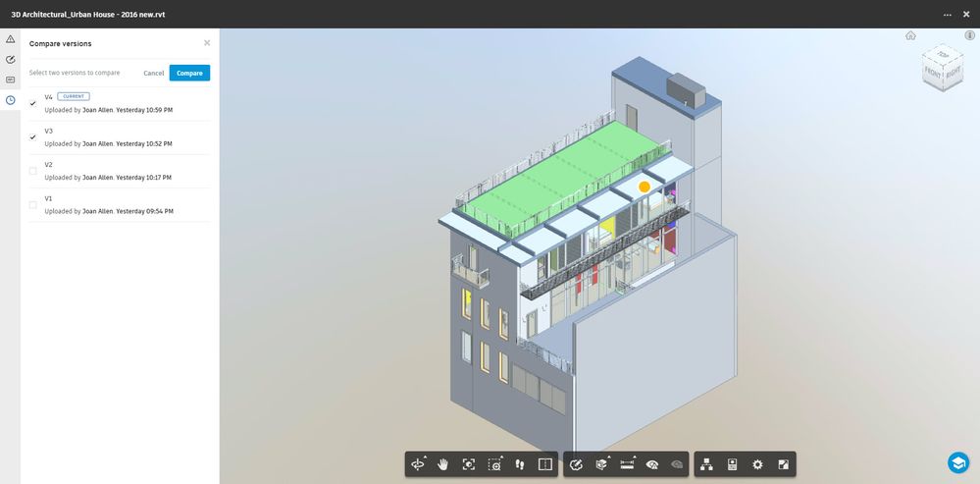
Task: Click the 'Compare versions' panel title
Action: [60, 44]
